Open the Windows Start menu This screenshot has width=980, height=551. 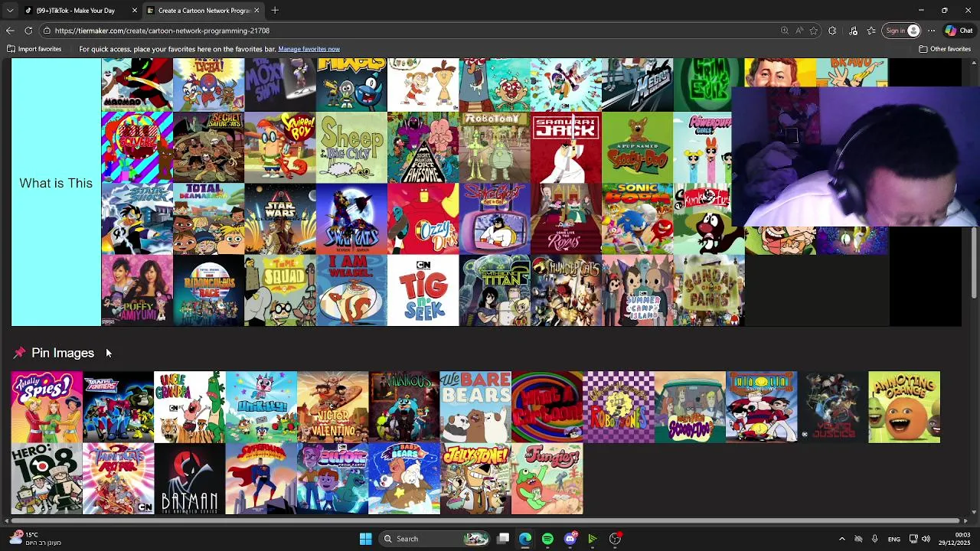coord(365,539)
